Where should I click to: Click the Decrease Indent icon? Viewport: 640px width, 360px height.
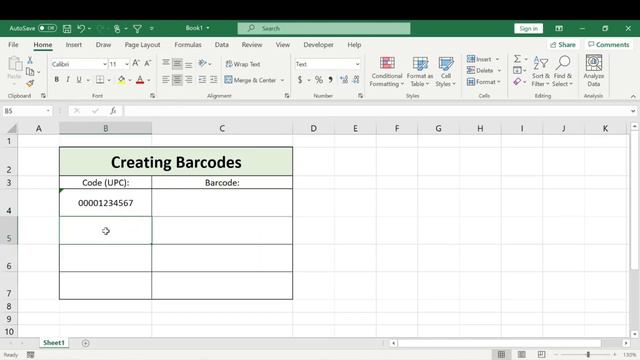tap(202, 80)
